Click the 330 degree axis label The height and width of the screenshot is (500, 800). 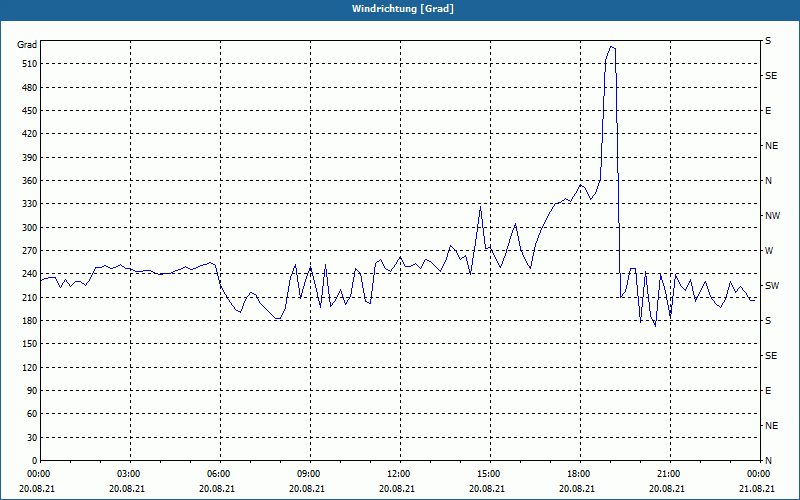click(30, 204)
